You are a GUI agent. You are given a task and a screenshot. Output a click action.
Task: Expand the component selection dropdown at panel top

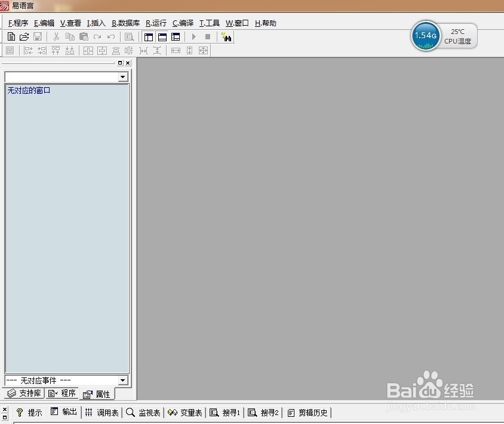coord(123,77)
